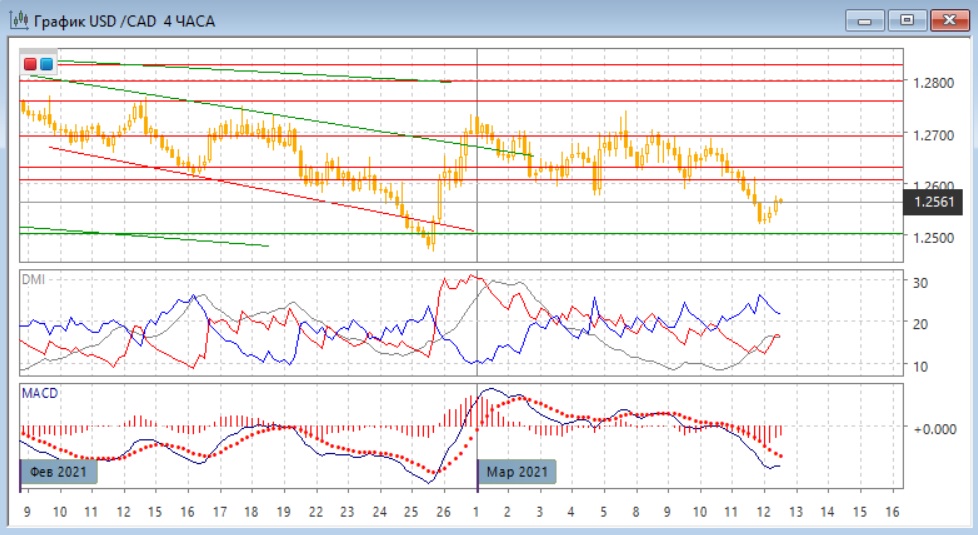
Task: Click the red square icon on chart
Action: tap(30, 64)
